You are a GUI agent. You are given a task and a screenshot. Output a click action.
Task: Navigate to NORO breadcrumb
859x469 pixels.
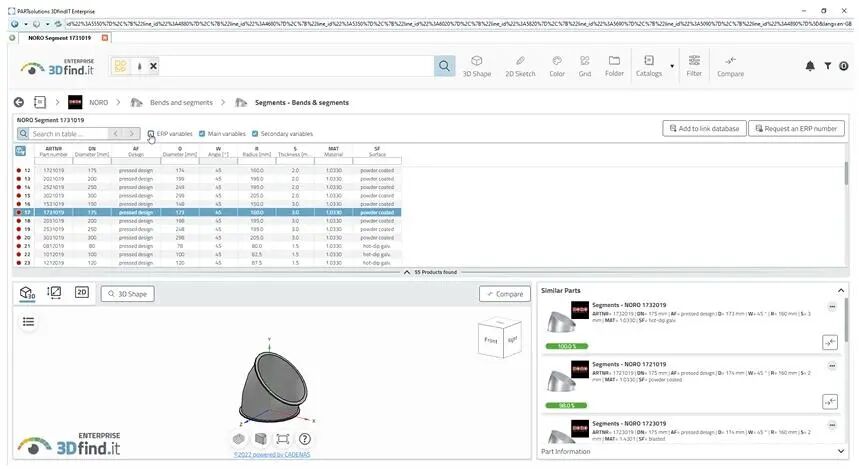coord(99,102)
